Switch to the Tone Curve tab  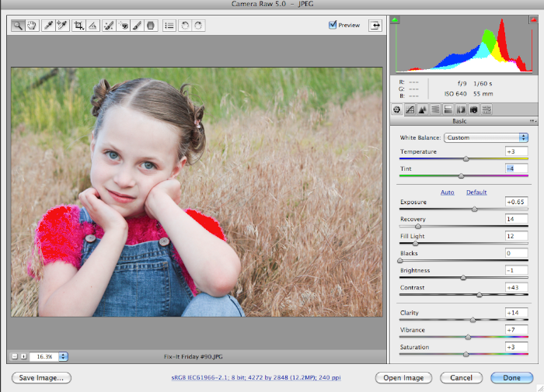click(410, 109)
